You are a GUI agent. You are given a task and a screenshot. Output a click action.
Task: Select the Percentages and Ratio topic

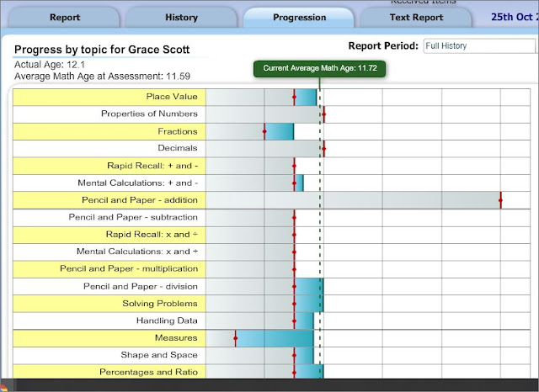click(148, 372)
